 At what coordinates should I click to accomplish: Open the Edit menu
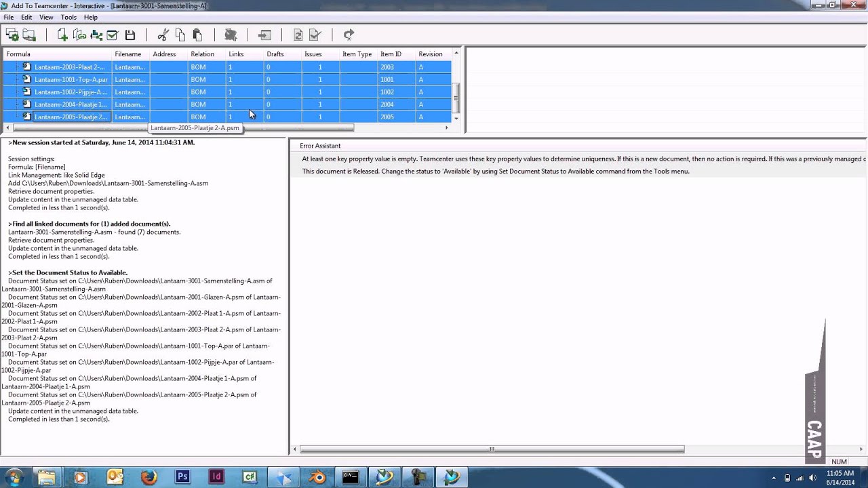[26, 17]
